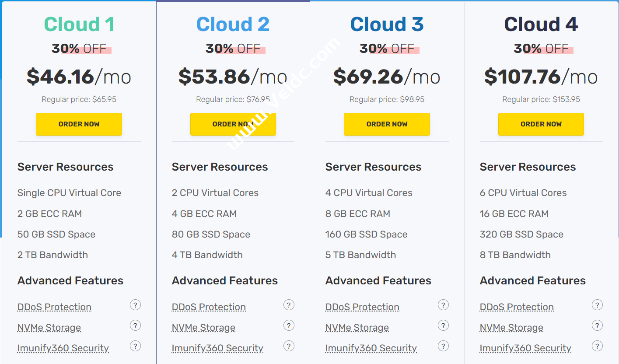Select the Cloud 2 plan heading
Viewport: 619px width, 364px height.
[233, 24]
